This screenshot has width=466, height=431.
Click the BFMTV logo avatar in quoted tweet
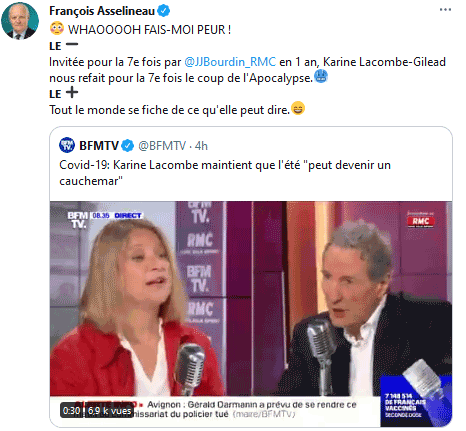[x=67, y=145]
